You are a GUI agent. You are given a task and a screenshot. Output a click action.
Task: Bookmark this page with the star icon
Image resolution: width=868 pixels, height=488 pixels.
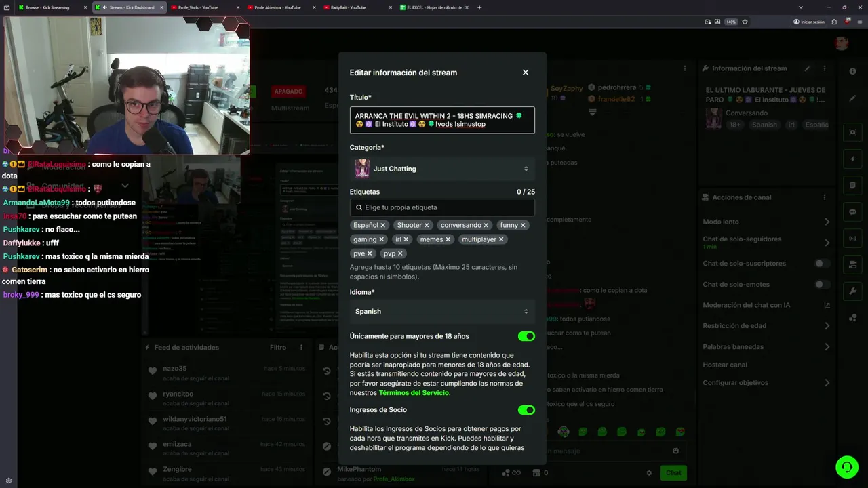(x=745, y=22)
